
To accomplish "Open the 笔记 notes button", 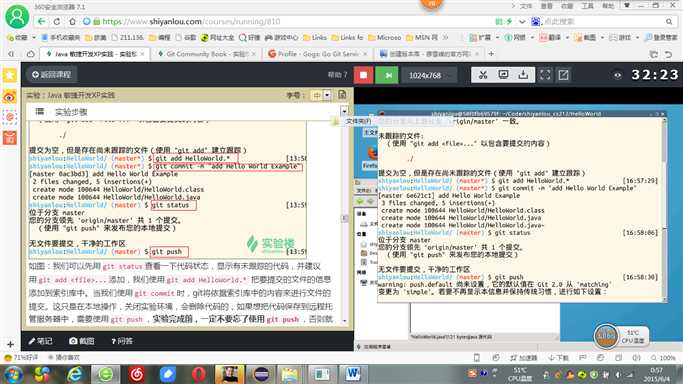I will click(40, 341).
